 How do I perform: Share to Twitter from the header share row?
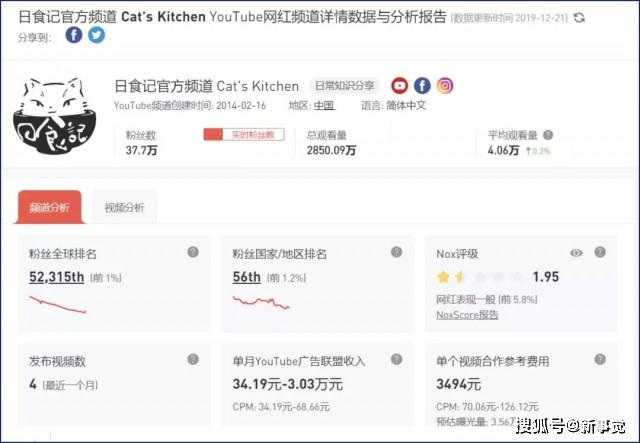click(x=96, y=35)
